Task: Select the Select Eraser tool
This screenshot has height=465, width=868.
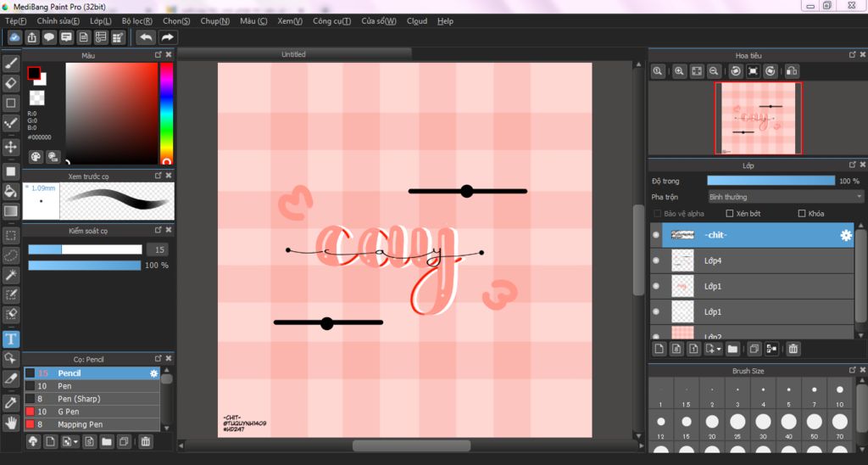Action: click(x=10, y=314)
